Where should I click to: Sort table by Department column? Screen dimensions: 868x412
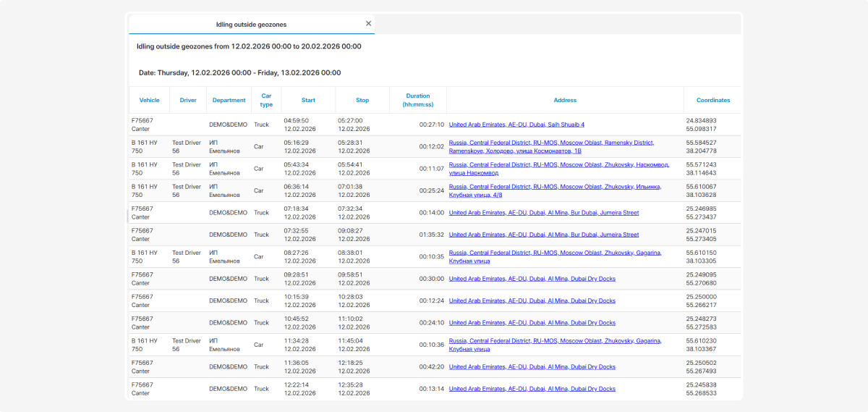point(229,101)
